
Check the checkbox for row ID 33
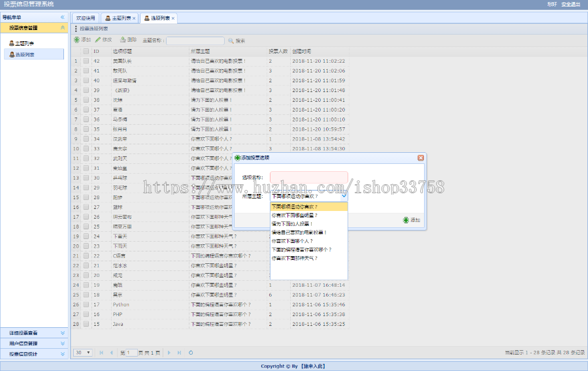tap(86, 149)
